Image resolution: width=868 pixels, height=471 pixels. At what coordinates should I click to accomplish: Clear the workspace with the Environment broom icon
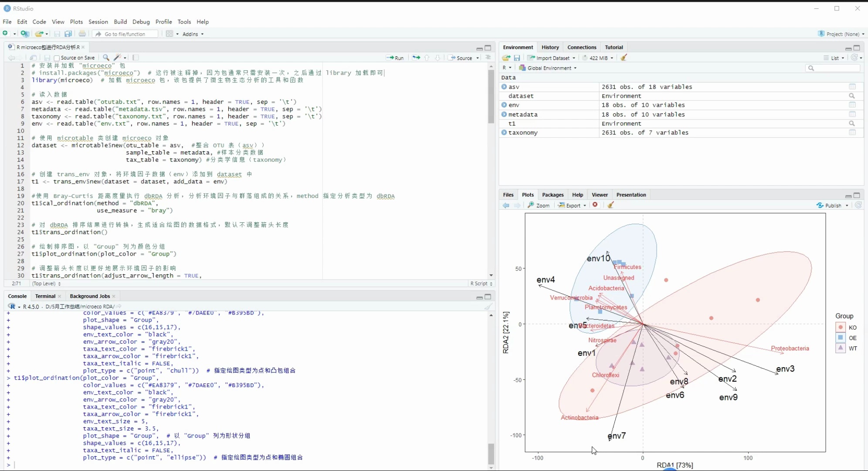tap(624, 58)
